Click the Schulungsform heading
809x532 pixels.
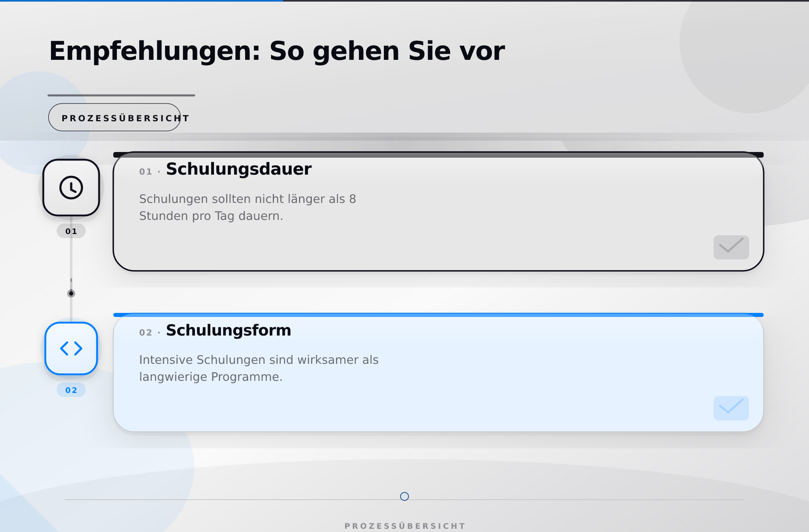229,330
